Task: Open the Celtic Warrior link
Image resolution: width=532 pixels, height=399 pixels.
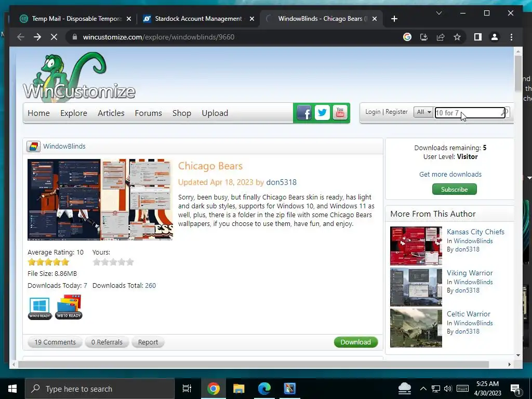Action: (468, 314)
